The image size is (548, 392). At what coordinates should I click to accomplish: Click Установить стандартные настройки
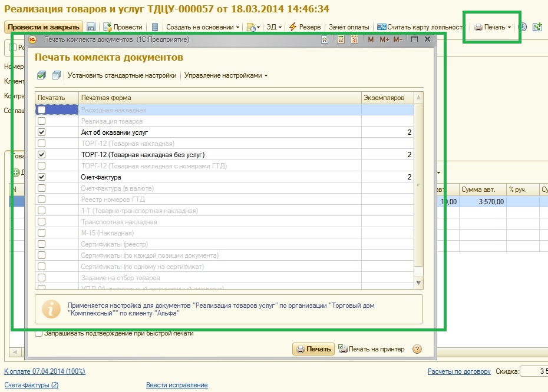[122, 75]
